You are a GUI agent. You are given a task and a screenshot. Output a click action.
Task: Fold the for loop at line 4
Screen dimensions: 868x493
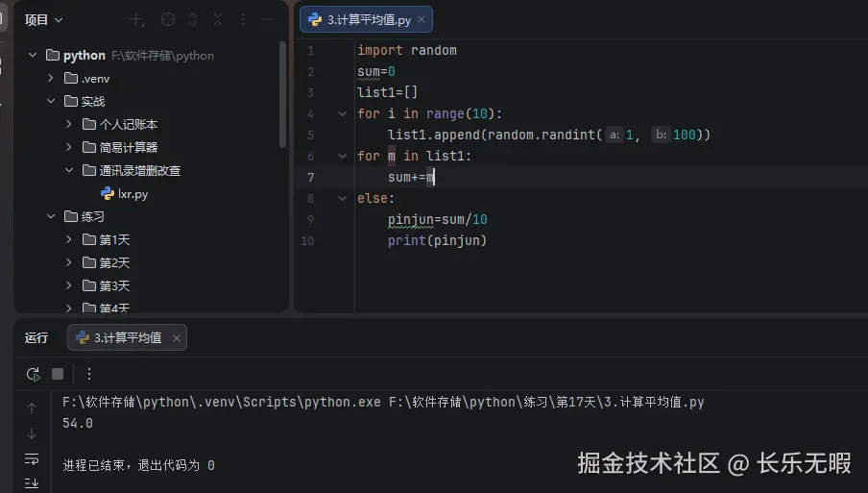point(342,113)
